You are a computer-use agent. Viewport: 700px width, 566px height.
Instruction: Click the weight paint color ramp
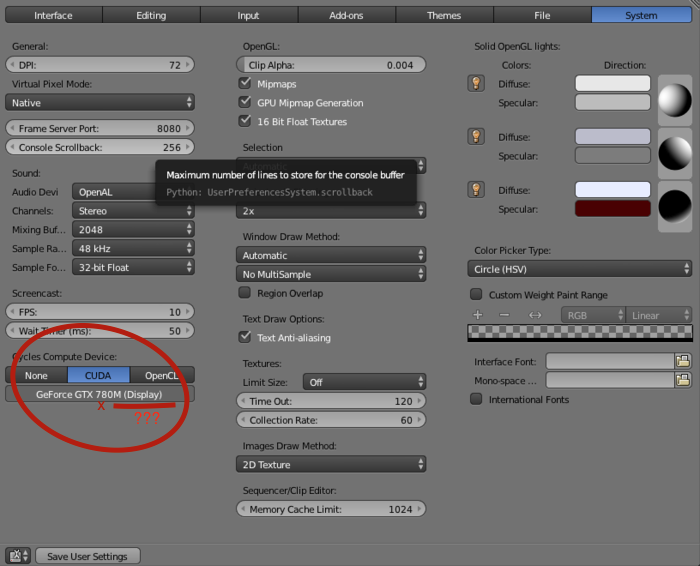579,333
